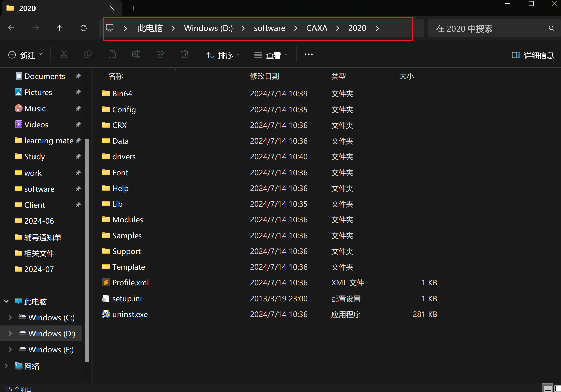Expand the 网络 tree node

[x=6, y=366]
